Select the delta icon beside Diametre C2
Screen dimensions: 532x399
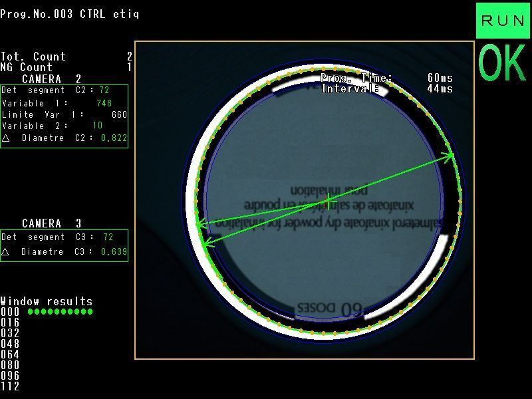click(x=6, y=138)
